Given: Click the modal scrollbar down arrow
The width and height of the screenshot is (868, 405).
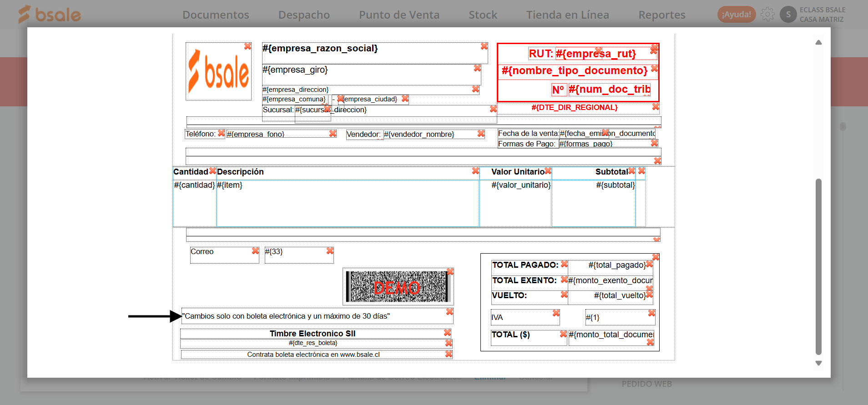Looking at the screenshot, I should [x=818, y=363].
